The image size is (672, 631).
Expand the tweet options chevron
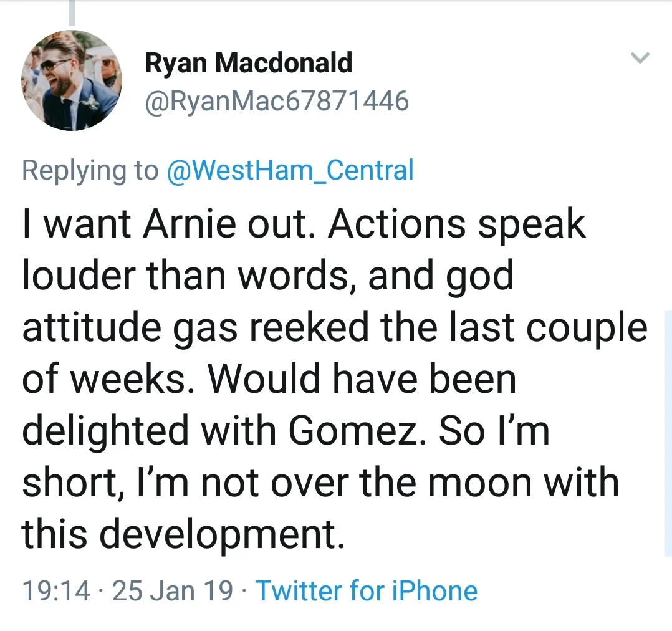pyautogui.click(x=641, y=59)
